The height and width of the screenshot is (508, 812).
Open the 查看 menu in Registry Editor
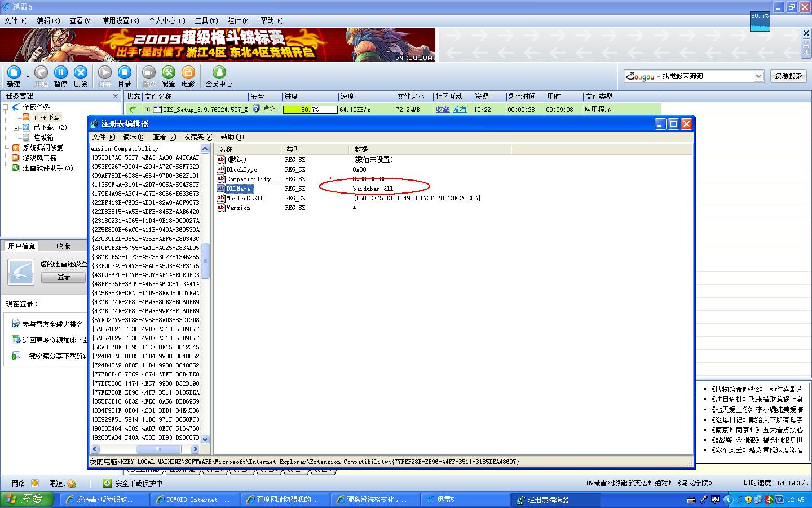pos(165,137)
